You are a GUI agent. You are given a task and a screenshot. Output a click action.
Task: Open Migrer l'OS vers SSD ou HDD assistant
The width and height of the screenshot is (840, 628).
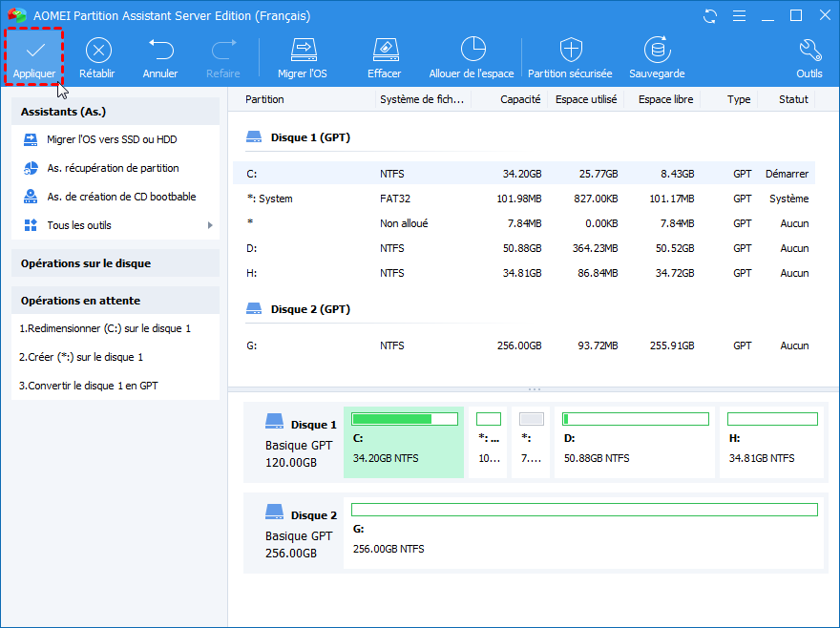112,139
